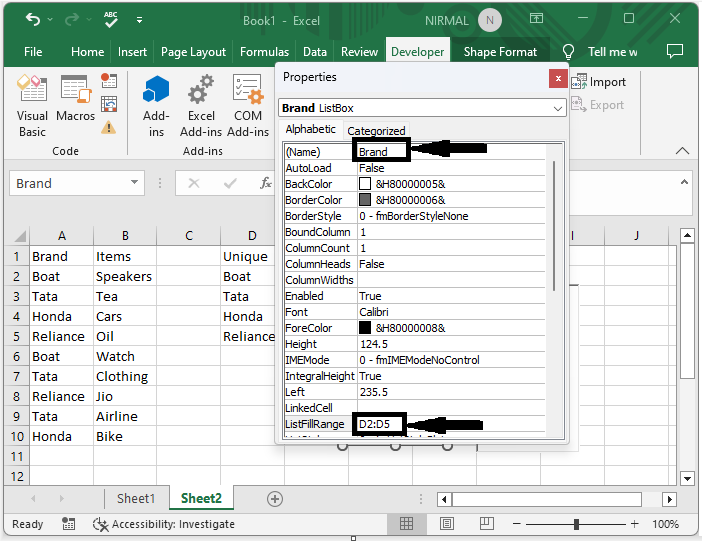Open the Formulas tab
Viewport: 702px width, 541px height.
[x=264, y=52]
